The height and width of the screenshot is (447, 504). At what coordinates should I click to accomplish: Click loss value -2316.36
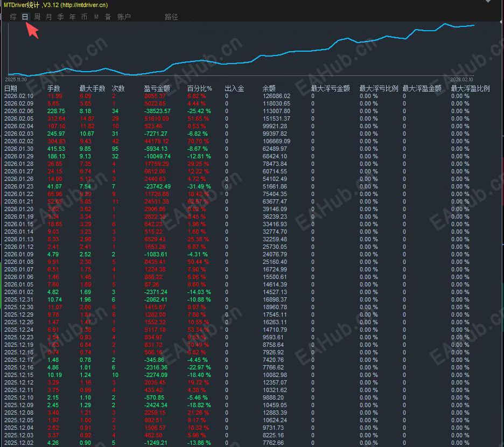(x=156, y=367)
